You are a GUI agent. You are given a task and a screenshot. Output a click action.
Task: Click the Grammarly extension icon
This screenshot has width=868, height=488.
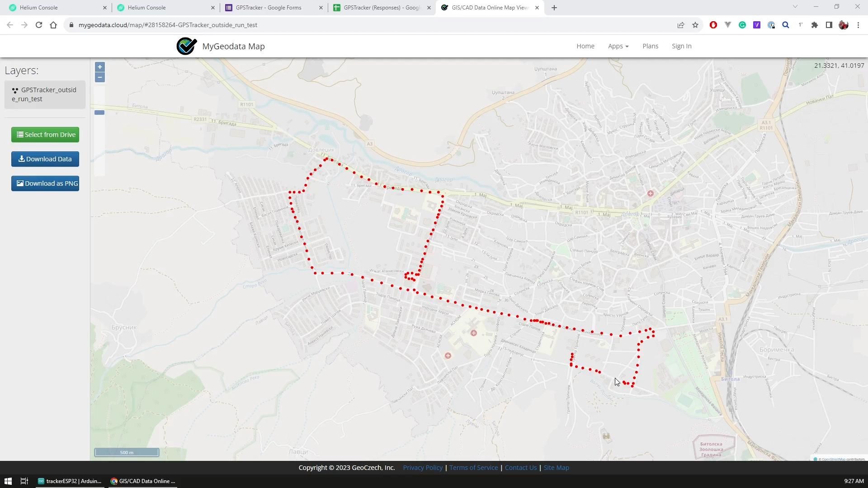coord(742,25)
